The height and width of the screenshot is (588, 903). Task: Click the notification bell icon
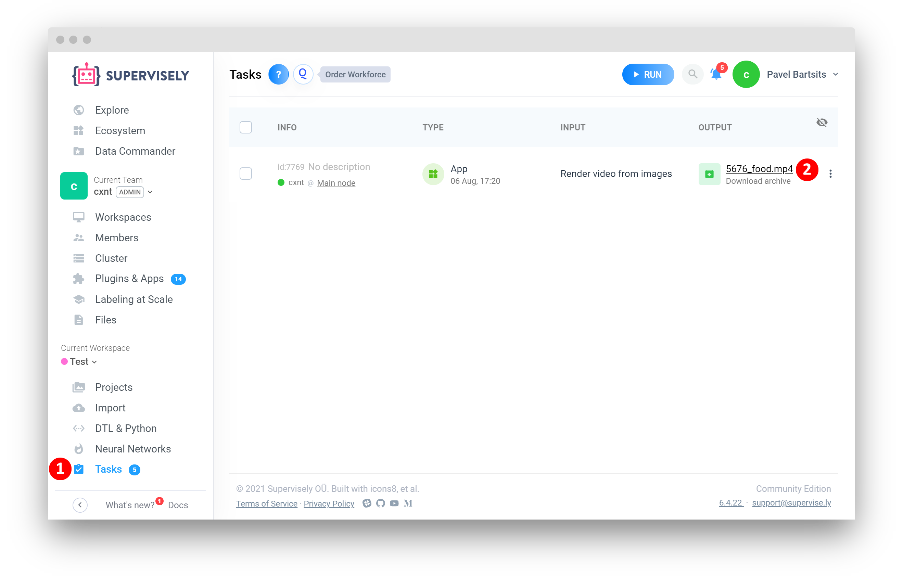click(x=715, y=75)
